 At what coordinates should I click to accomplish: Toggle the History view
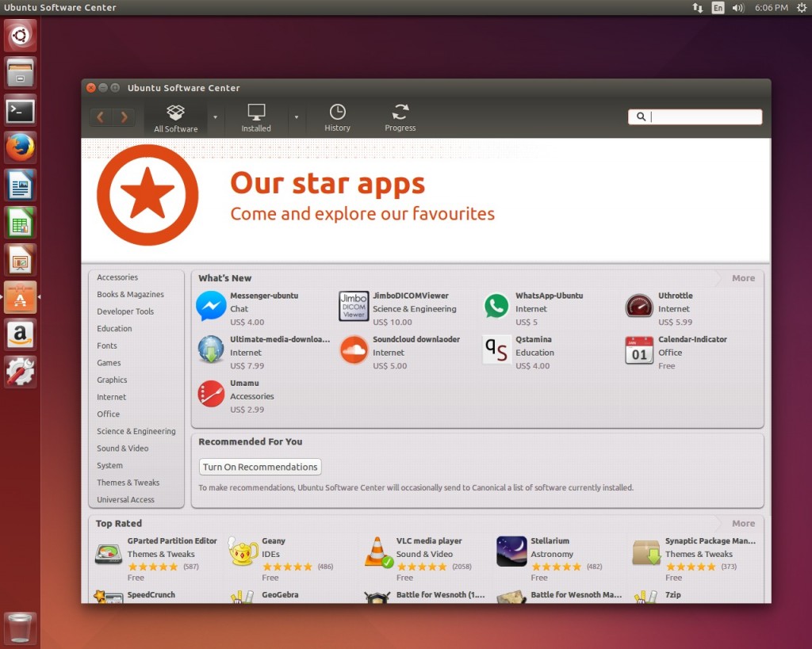point(337,116)
